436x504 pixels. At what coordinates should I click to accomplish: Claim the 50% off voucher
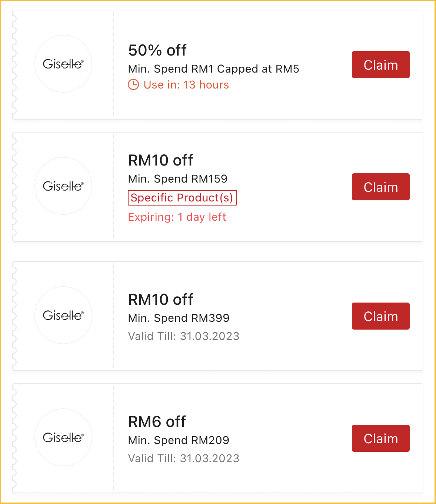point(380,65)
